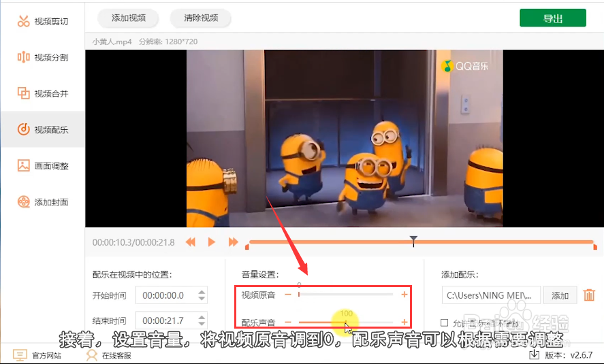Increase the start time with up arrow
The image size is (604, 364).
click(x=202, y=292)
